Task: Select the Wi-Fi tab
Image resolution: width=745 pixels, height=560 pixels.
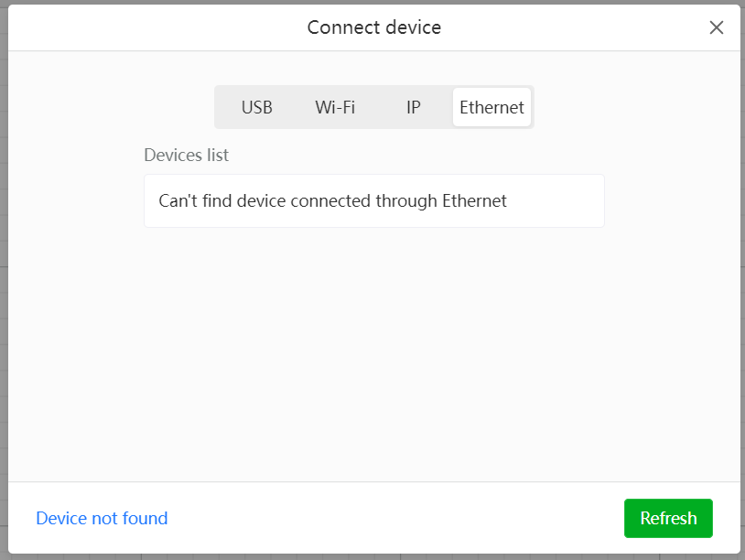Action: click(x=335, y=107)
